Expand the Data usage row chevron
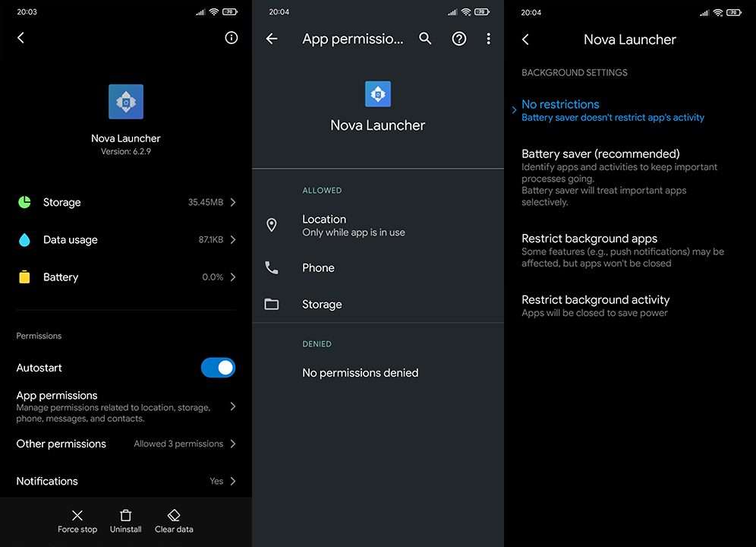Viewport: 756px width, 547px height. click(233, 239)
